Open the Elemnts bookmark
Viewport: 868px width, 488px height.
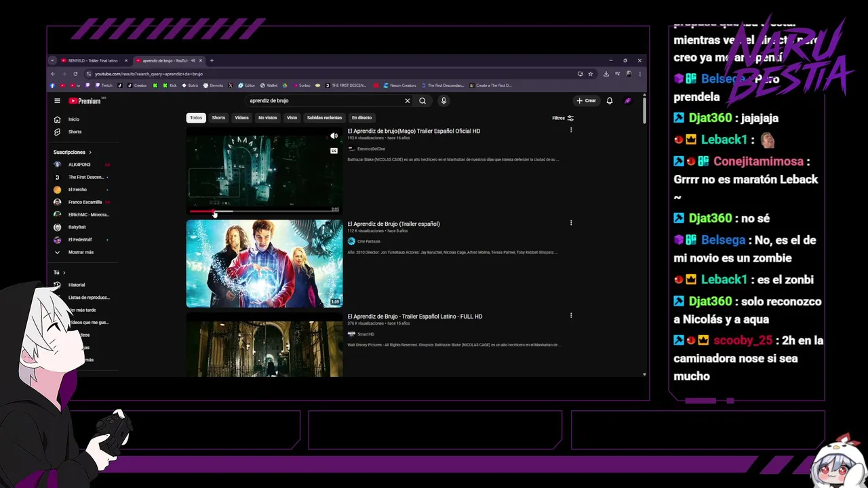click(x=213, y=85)
